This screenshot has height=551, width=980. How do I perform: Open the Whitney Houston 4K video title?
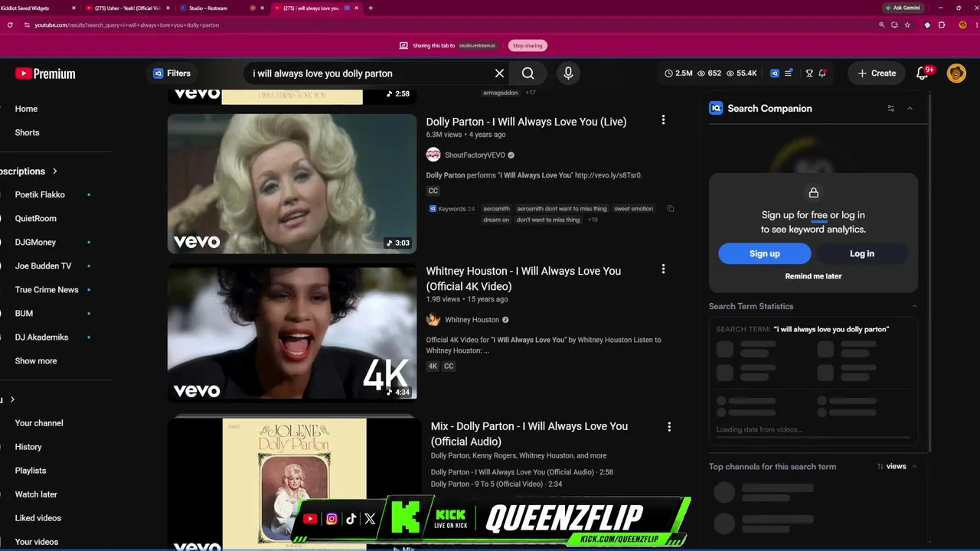(x=524, y=279)
